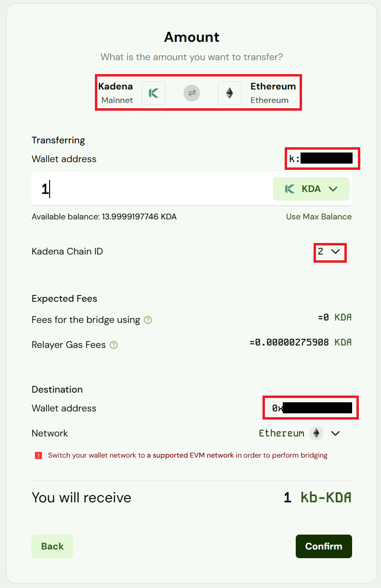
Task: Go Back to the previous step
Action: pyautogui.click(x=52, y=546)
